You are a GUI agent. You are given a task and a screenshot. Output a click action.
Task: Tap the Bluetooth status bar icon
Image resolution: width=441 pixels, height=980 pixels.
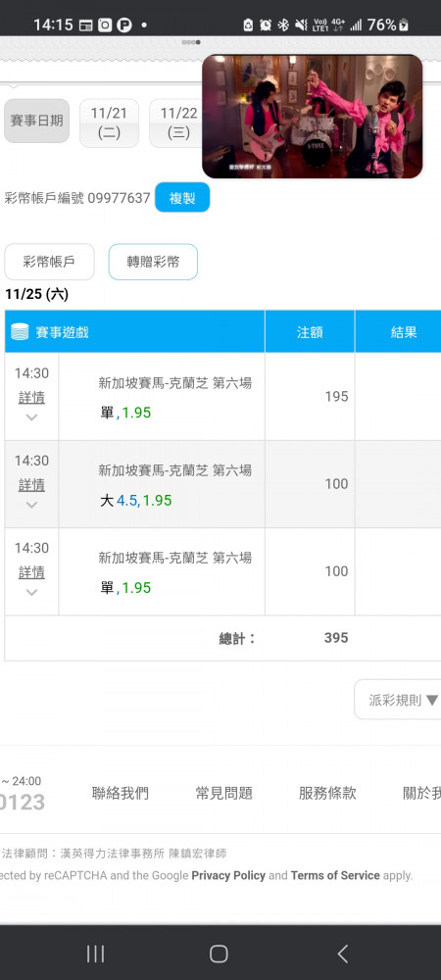[x=283, y=25]
